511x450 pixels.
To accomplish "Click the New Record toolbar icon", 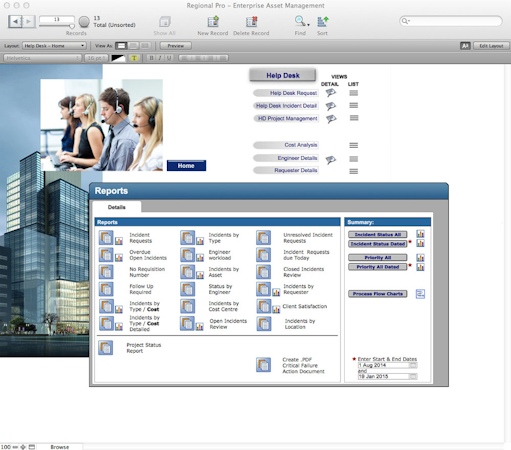I will (x=213, y=22).
